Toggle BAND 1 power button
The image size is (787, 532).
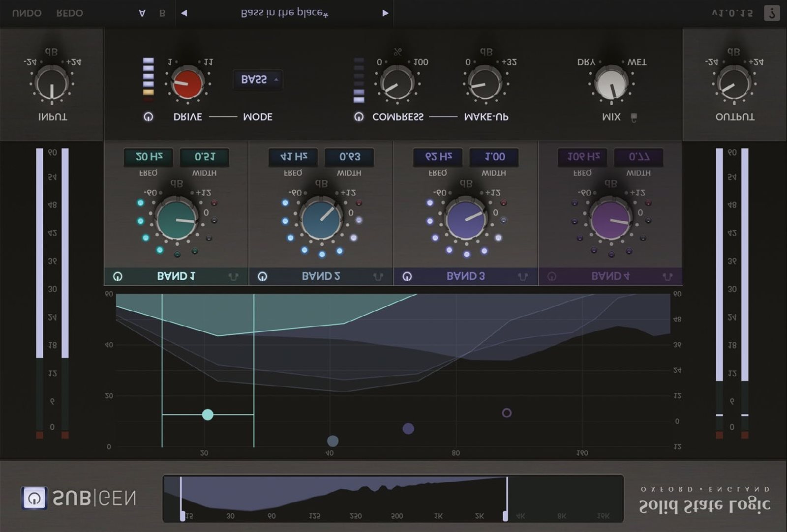118,276
